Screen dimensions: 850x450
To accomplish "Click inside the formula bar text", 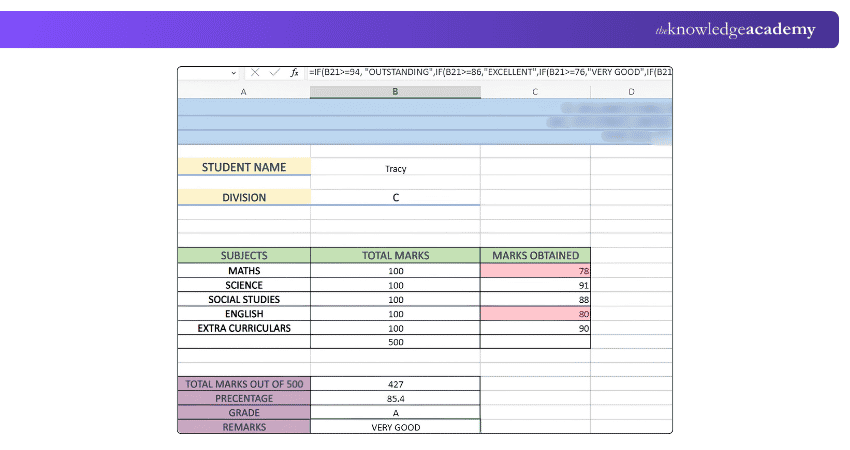I will tap(490, 72).
